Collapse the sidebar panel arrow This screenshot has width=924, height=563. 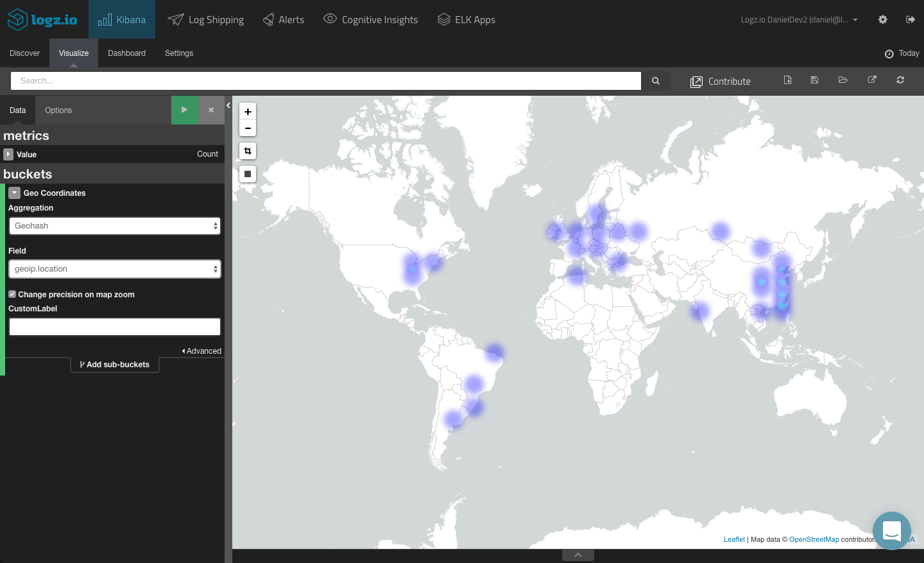point(228,105)
